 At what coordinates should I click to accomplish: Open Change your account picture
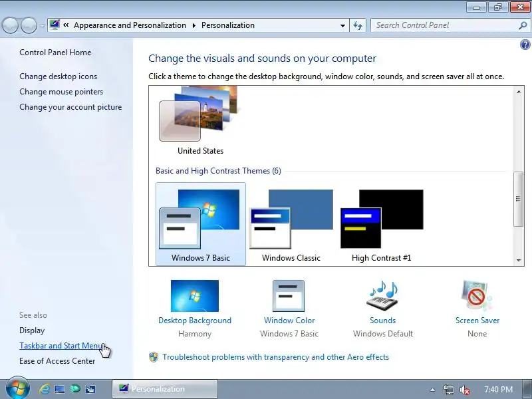click(70, 107)
